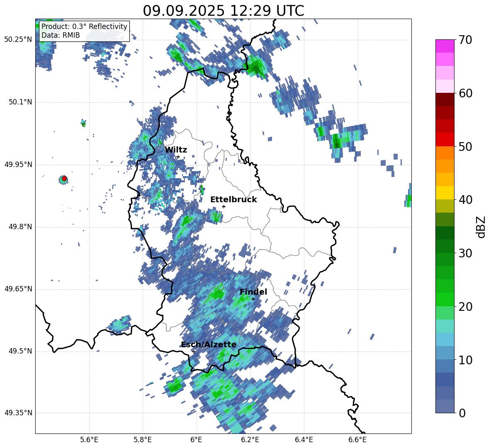Click the 49.65°N latitude label
Screen dimensions: 491x448
click(x=18, y=289)
